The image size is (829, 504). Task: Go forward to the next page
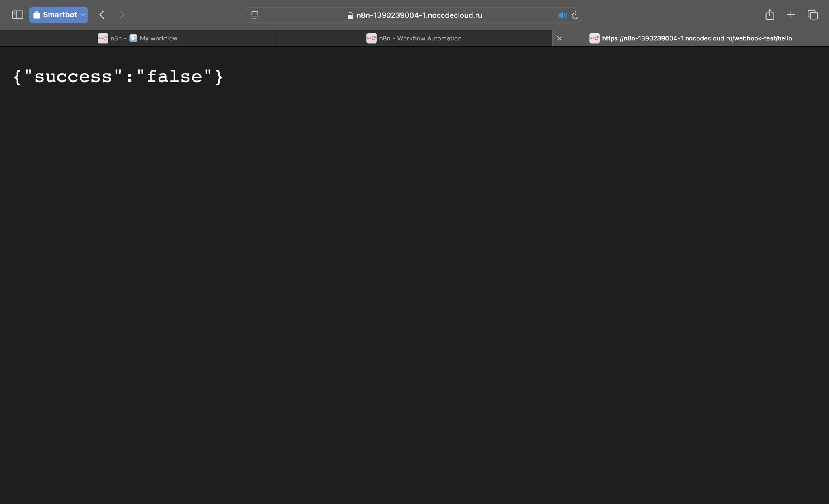coord(122,15)
